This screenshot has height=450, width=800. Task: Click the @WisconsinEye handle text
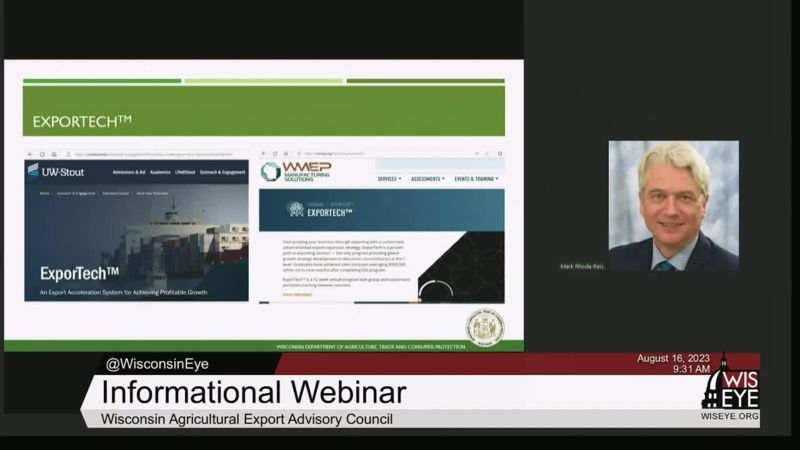point(157,364)
